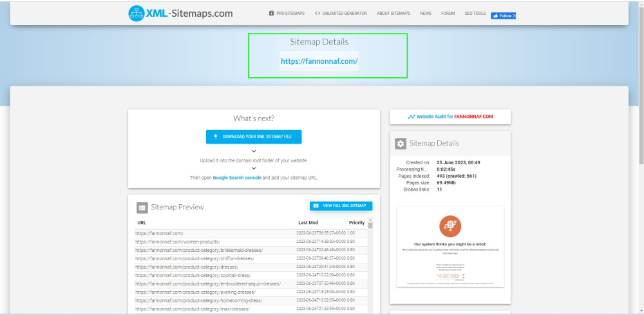Click the XML-Sitemaps.com sitemap logo icon
This screenshot has height=315, width=644.
pyautogui.click(x=137, y=14)
